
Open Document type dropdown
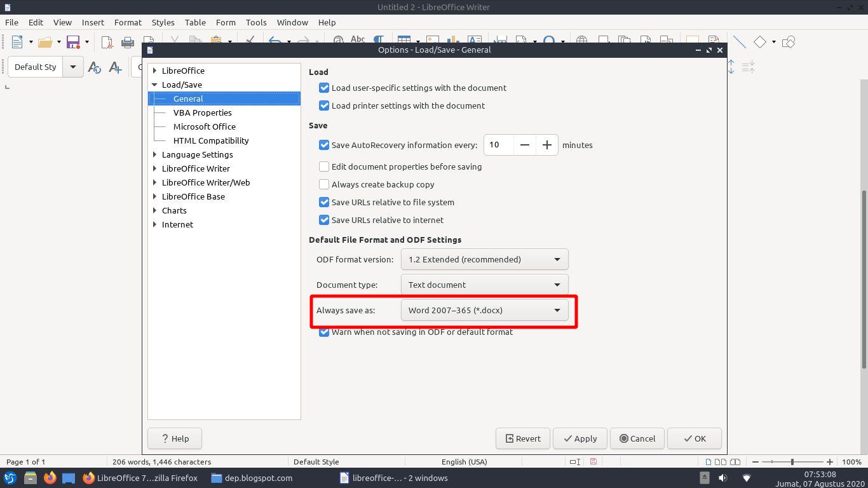point(484,285)
